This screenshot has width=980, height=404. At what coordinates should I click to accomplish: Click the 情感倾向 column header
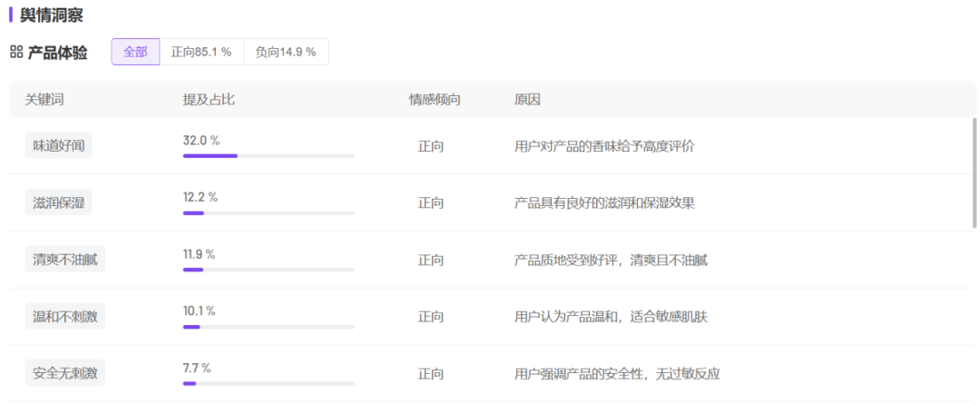point(435,100)
